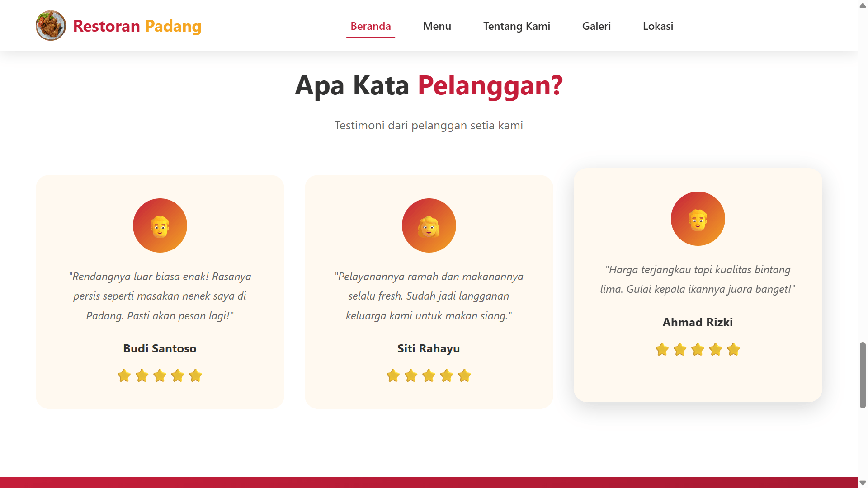Click Budi Santoso's avatar icon

pos(160,225)
